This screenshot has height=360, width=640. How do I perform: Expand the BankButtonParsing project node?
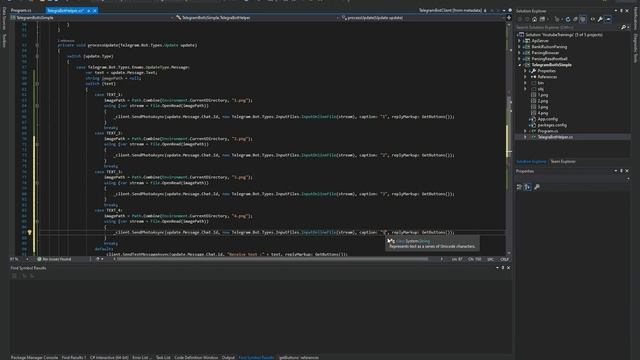coord(520,47)
